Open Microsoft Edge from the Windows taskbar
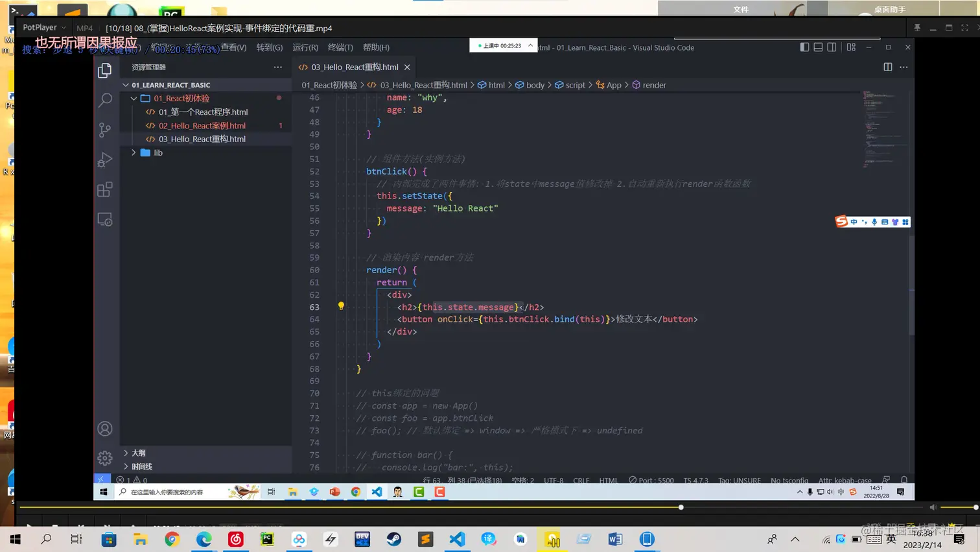 click(204, 539)
